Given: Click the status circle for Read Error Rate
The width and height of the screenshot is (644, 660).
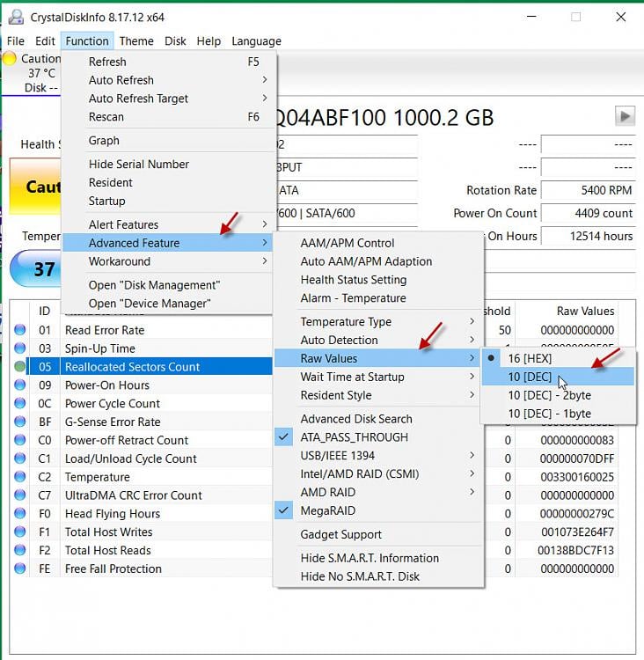Looking at the screenshot, I should (19, 330).
